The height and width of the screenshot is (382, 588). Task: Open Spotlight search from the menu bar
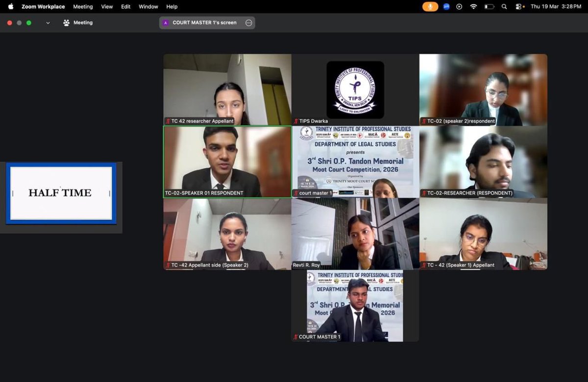(504, 6)
